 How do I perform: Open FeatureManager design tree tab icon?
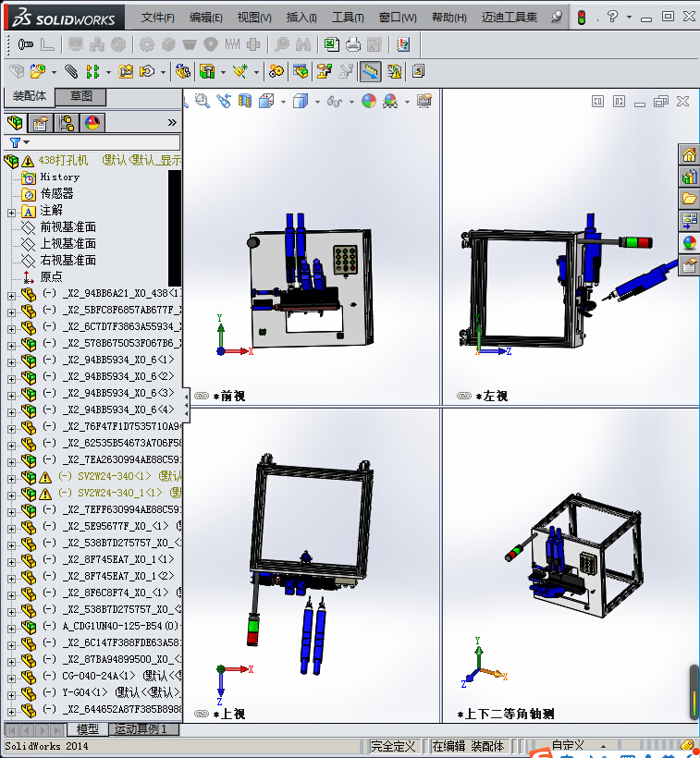15,123
